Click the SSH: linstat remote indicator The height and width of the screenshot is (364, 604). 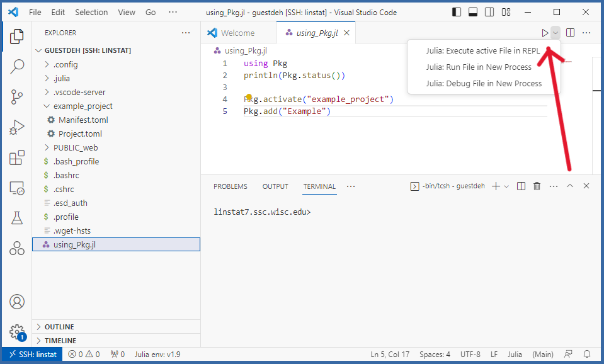pos(33,354)
